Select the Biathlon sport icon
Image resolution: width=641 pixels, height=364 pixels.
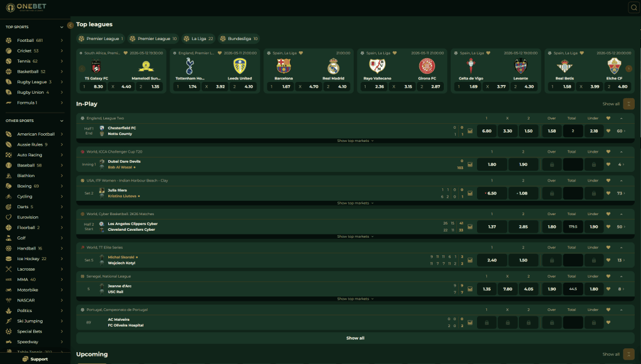9,176
